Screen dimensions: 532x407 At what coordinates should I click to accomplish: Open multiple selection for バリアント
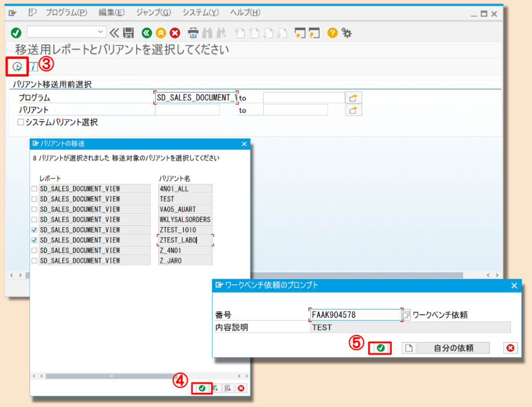point(353,110)
